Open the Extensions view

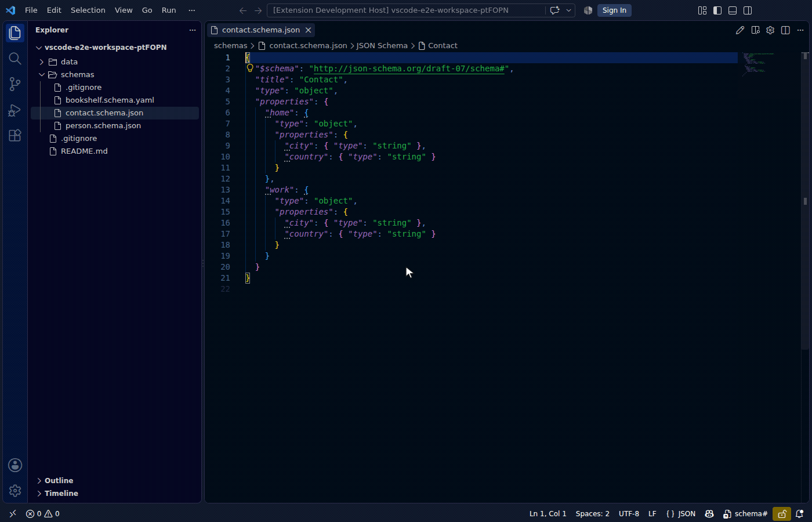point(15,135)
